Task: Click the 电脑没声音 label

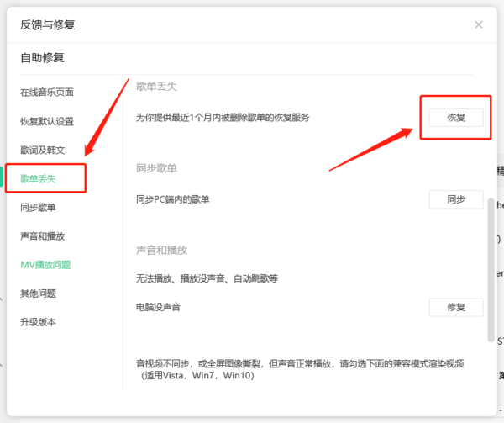Action: [158, 307]
